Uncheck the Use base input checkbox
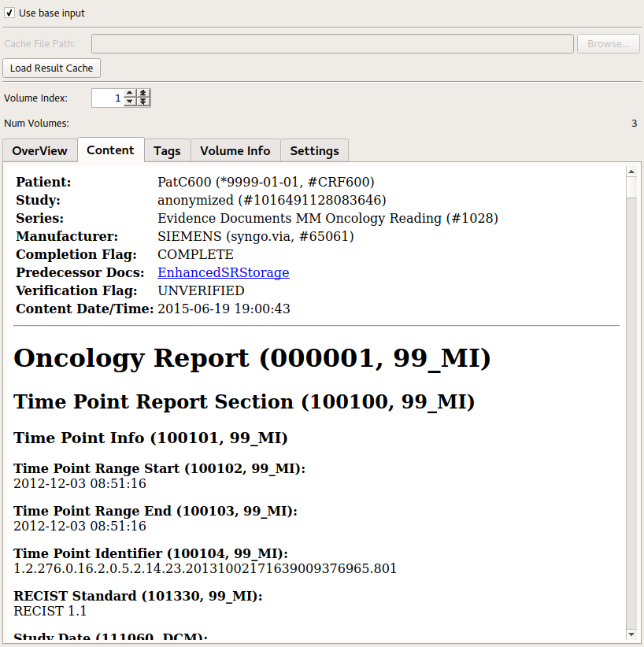Screen dimensions: 644x647 point(9,13)
